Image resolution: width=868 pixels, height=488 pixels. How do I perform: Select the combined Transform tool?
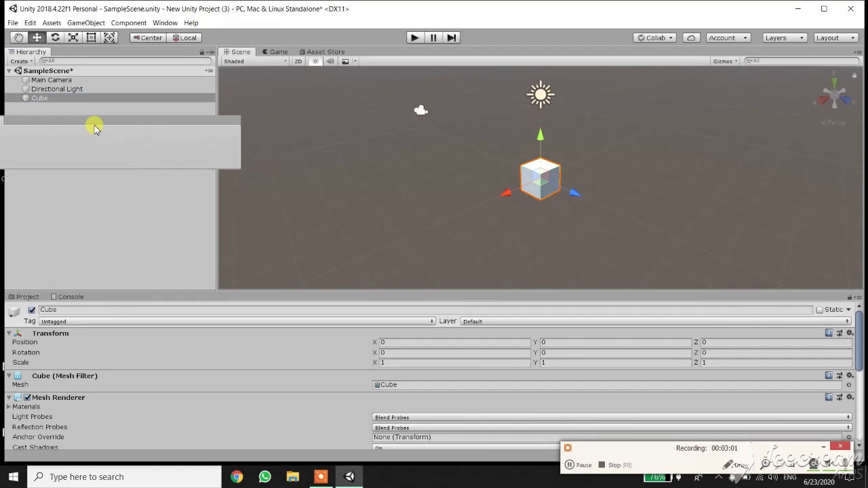(109, 38)
